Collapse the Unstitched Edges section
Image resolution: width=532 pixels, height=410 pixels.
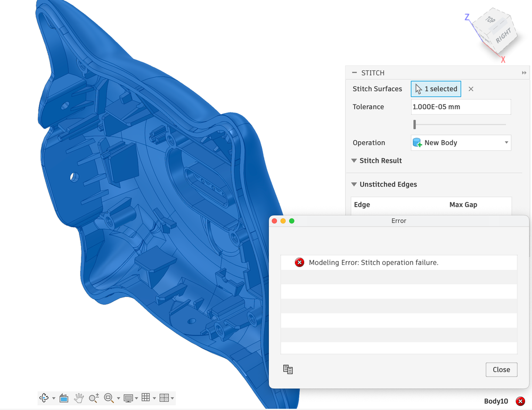354,184
